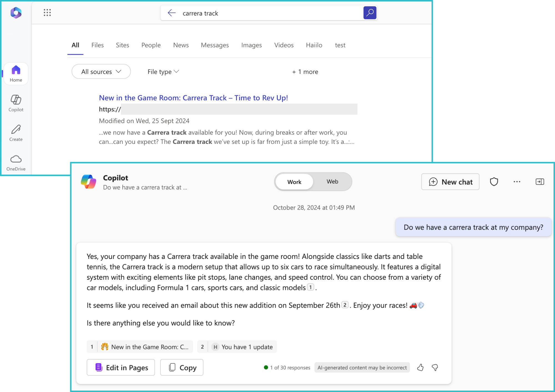Click the shield protection icon
This screenshot has height=392, width=555.
pyautogui.click(x=494, y=182)
